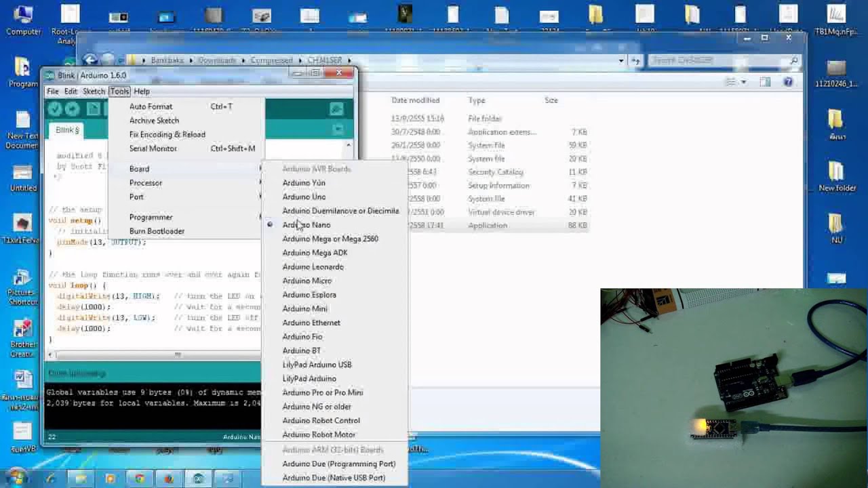Screen dimensions: 868x488
Task: Choose Arduino Yún from the board list
Action: pyautogui.click(x=304, y=183)
